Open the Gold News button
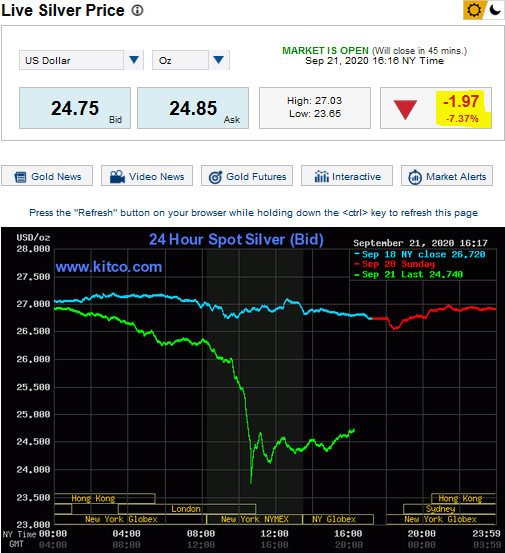This screenshot has height=553, width=505. tap(47, 176)
